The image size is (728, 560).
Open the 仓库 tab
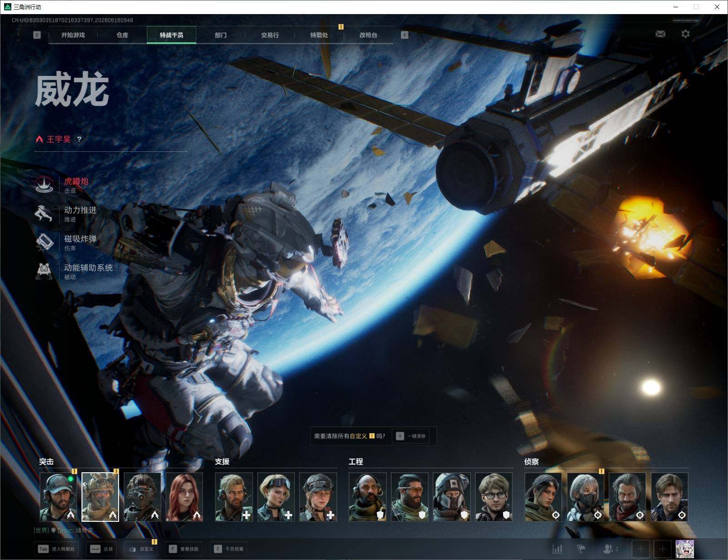122,35
